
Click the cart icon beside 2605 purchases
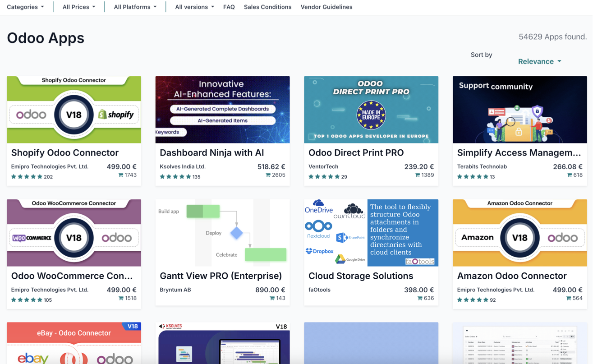tap(268, 175)
